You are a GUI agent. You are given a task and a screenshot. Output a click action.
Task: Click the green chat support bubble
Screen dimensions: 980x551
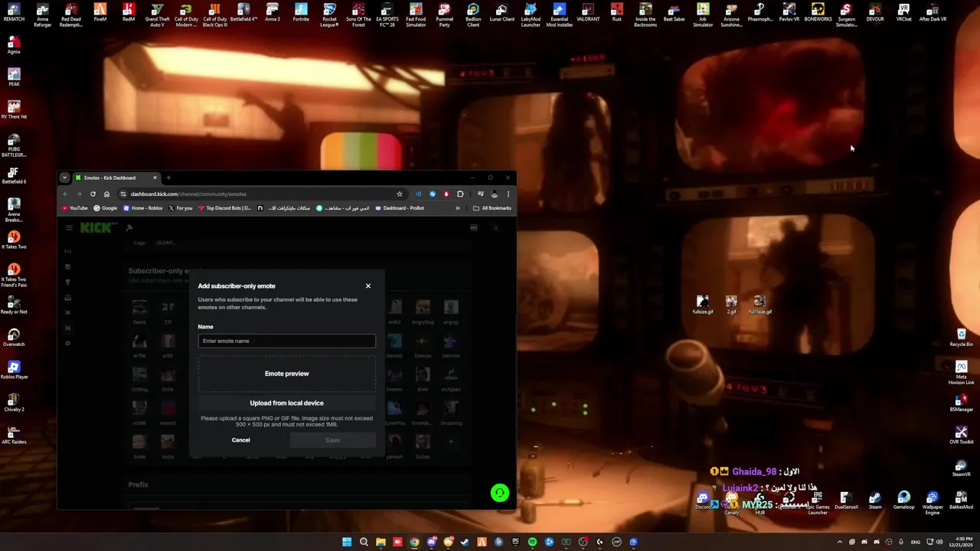499,494
